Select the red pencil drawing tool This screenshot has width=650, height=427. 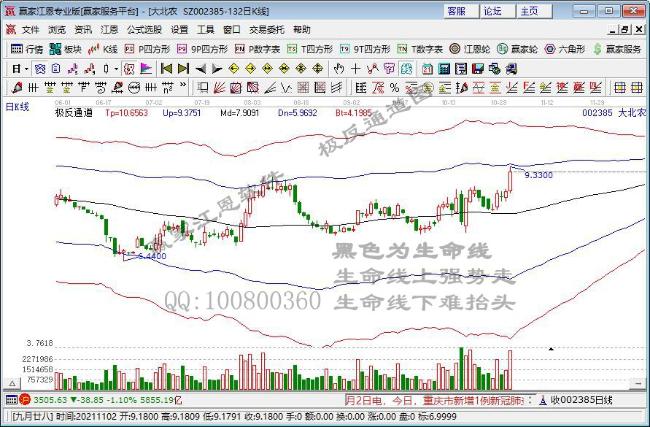[17, 87]
